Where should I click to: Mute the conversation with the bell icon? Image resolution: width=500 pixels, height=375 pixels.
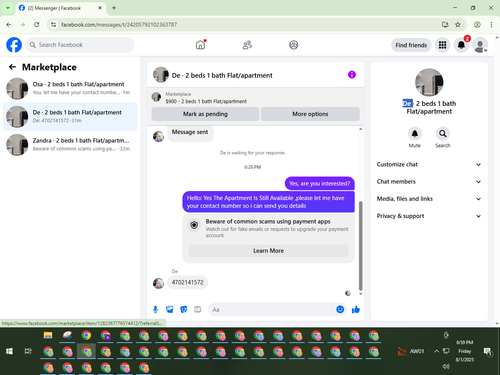pyautogui.click(x=415, y=134)
